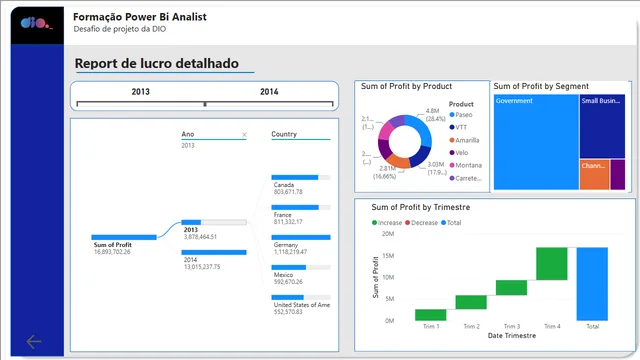
Task: Click the United States of America bar
Action: point(301,297)
